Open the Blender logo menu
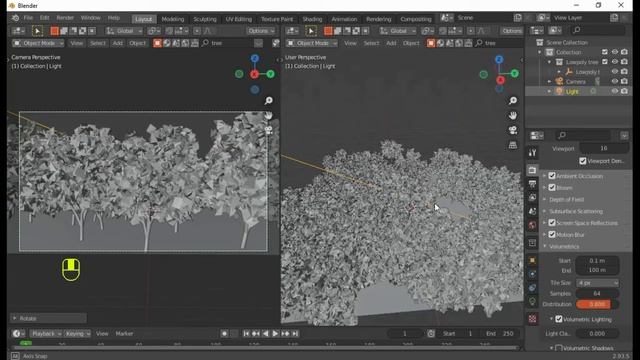This screenshot has width=640, height=360. [x=15, y=18]
